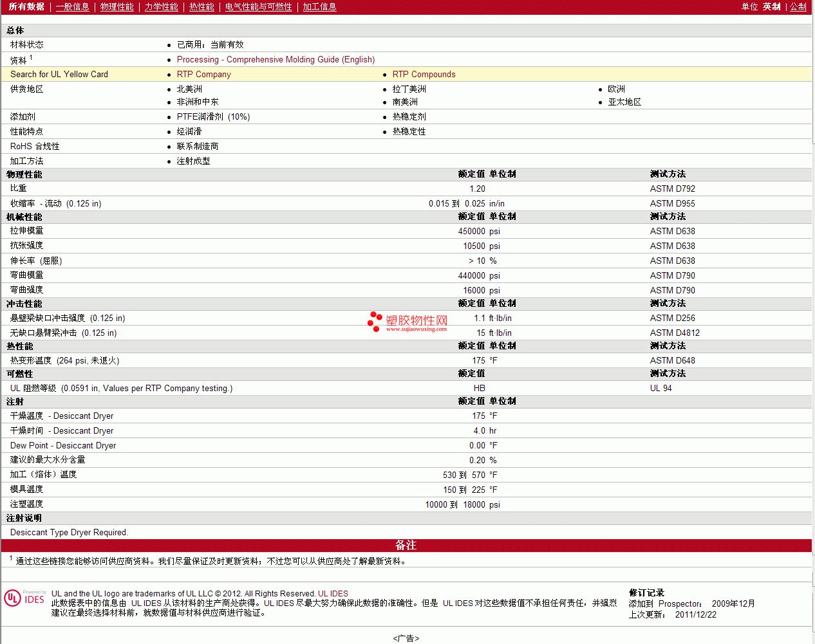Click 联系制造商 RoHS text
Image resolution: width=815 pixels, height=644 pixels.
pyautogui.click(x=198, y=146)
